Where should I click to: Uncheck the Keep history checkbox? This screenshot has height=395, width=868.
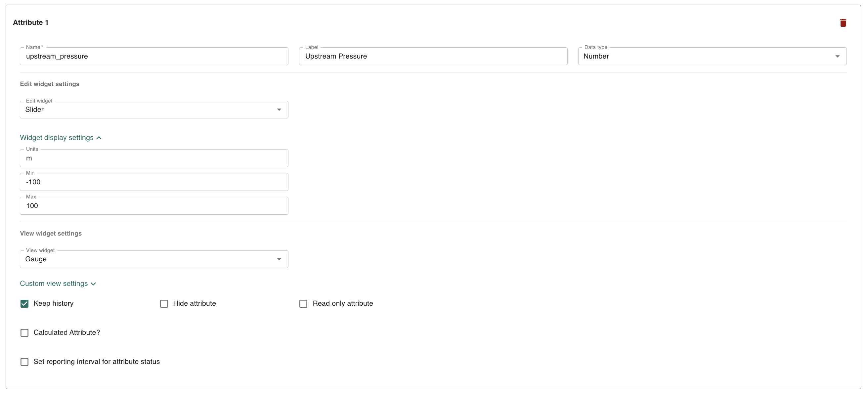(24, 303)
